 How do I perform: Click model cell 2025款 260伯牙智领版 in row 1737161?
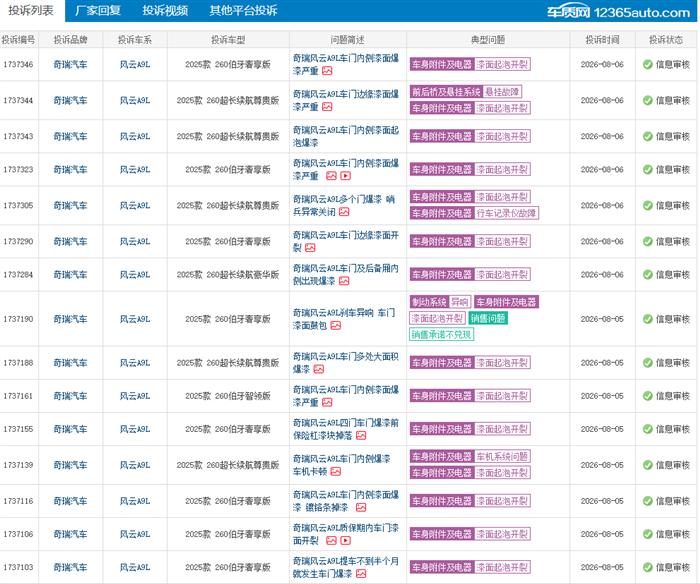coord(228,396)
